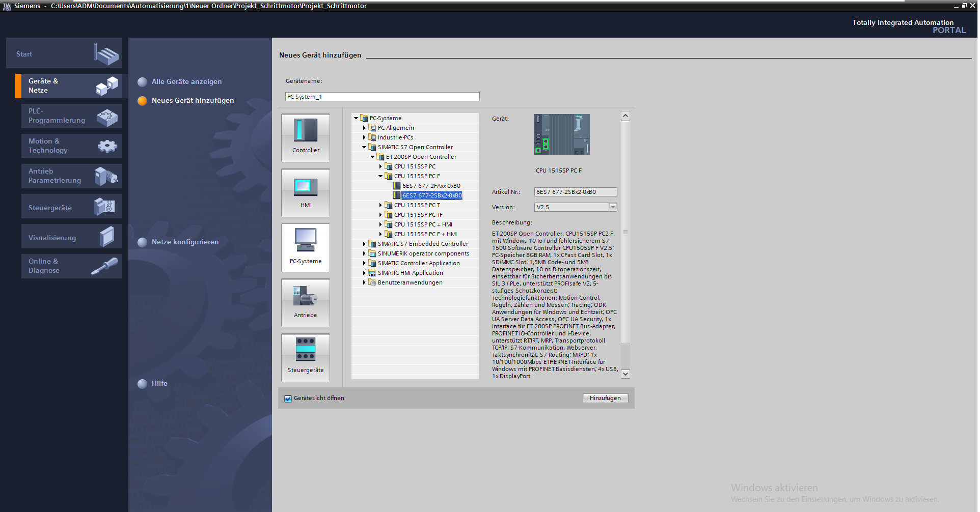This screenshot has width=980, height=512.
Task: Choose the Antriebe device category icon
Action: [306, 302]
